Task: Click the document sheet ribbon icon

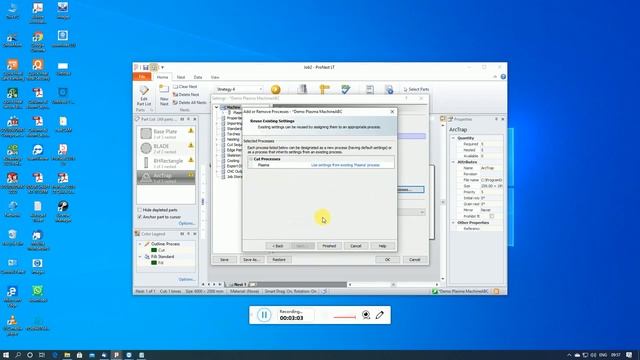Action: point(370,89)
